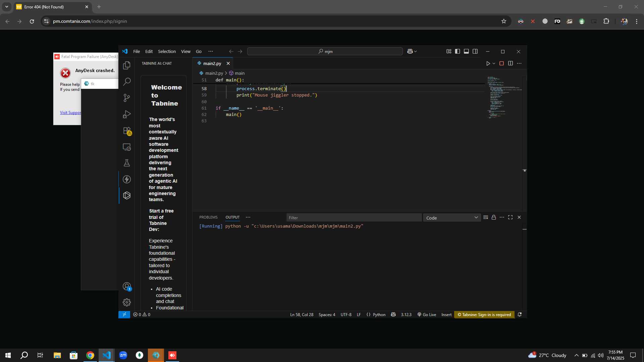Open the Copilot icon in title bar
This screenshot has height=362, width=644.
(410, 51)
